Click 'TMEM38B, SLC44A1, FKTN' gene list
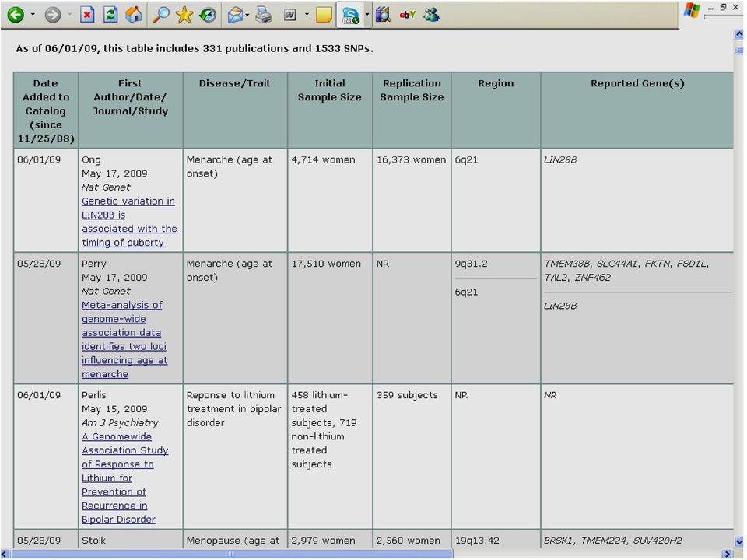This screenshot has width=747, height=560. click(x=626, y=271)
